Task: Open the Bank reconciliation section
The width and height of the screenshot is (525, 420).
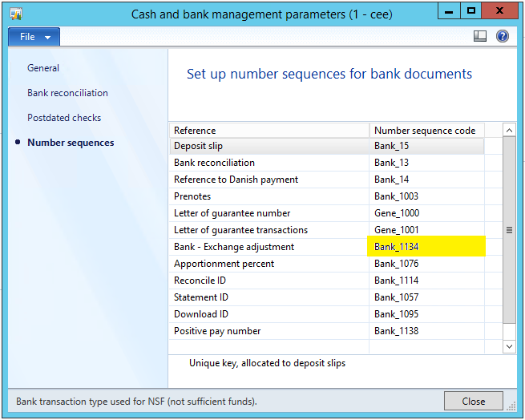Action: click(x=67, y=93)
